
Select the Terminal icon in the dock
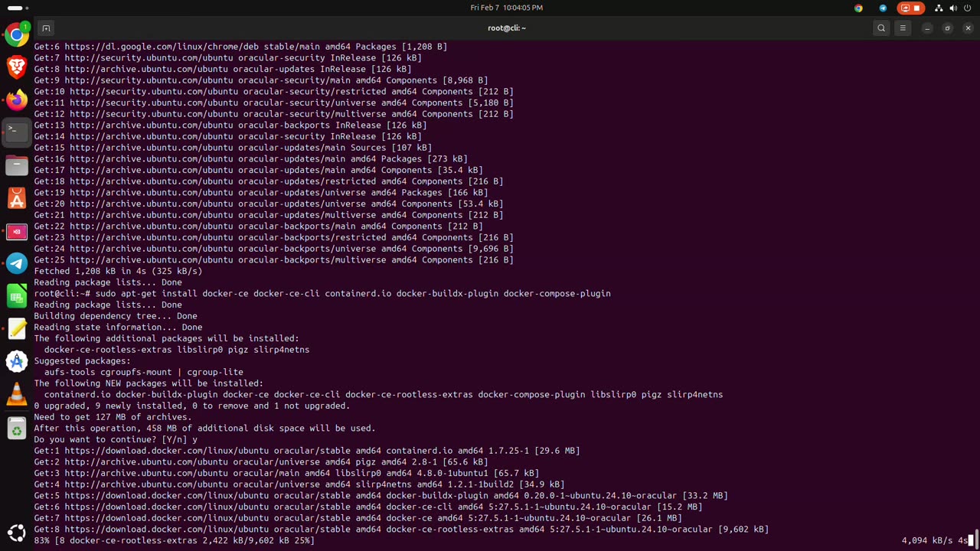click(x=17, y=132)
